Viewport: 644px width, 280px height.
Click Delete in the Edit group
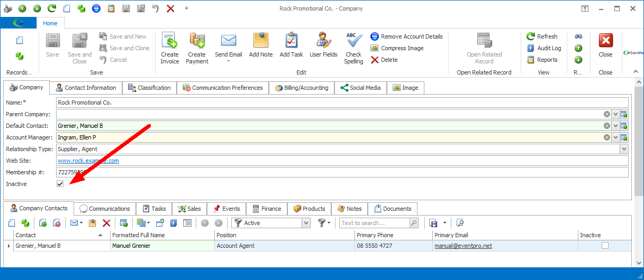(x=384, y=60)
